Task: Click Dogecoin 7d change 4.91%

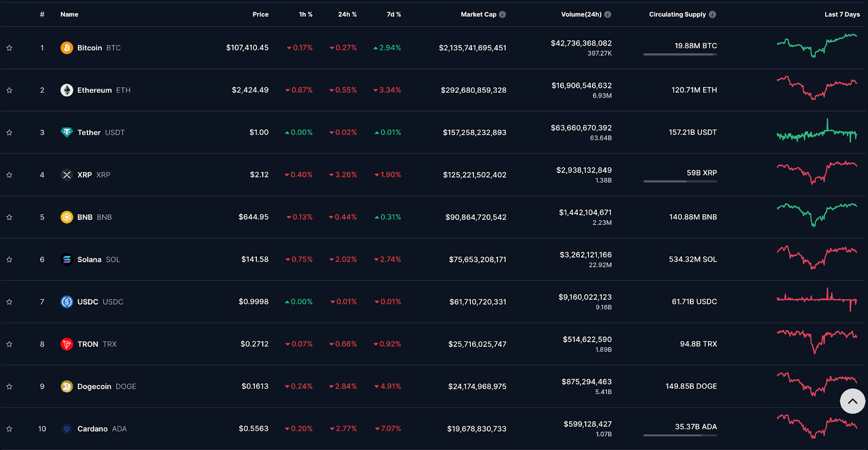Action: (388, 386)
